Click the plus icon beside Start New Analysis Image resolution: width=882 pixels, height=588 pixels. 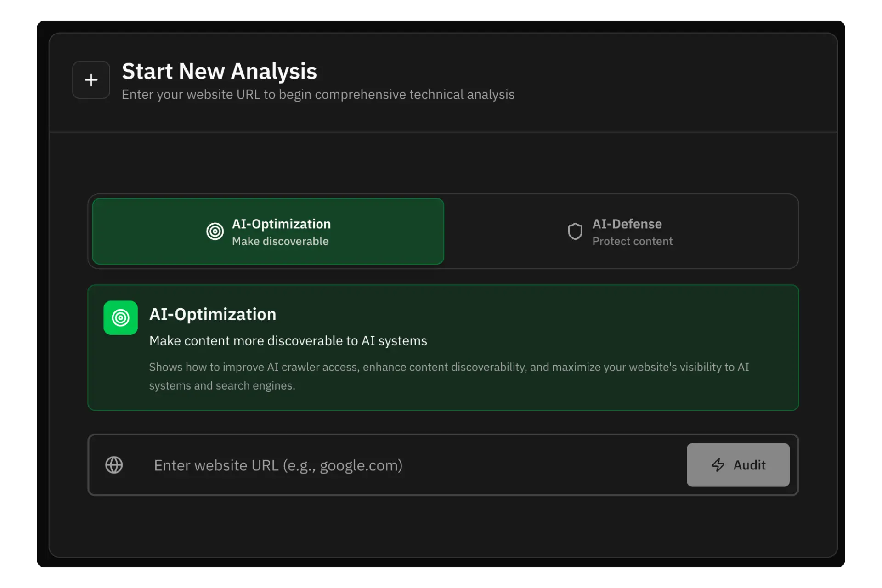90,80
